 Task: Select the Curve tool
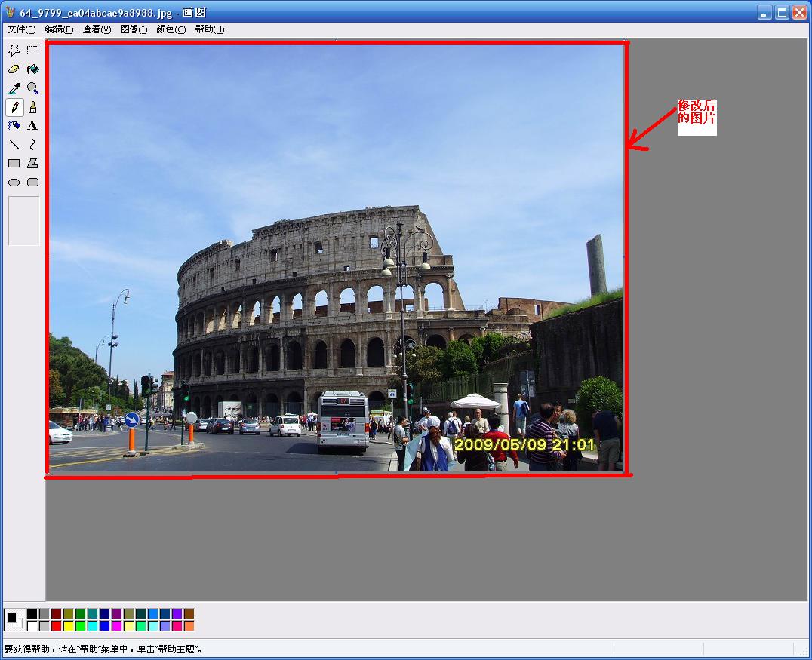coord(32,144)
